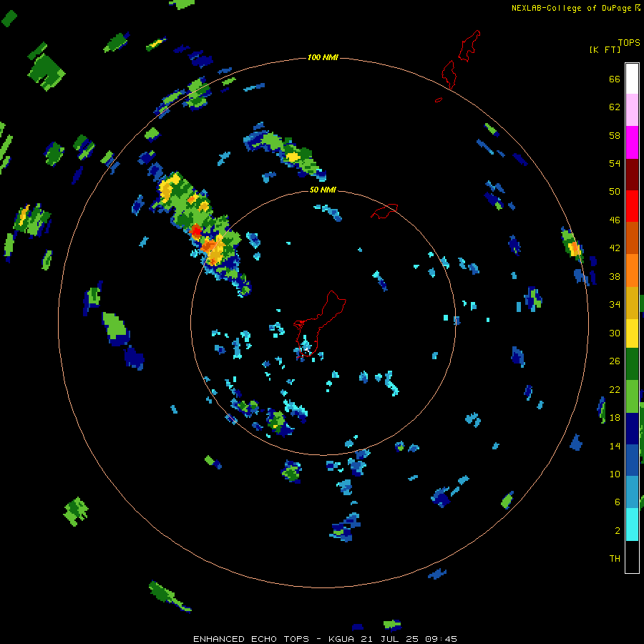Click the medium blue 10 kft swatch
Screen dimensions: 644x644
632,460
